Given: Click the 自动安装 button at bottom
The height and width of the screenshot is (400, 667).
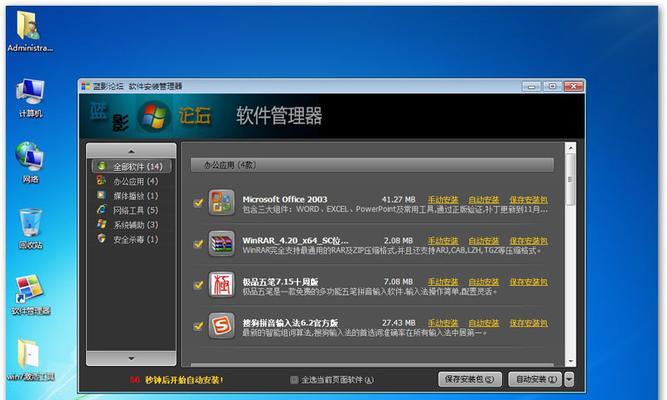Looking at the screenshot, I should coord(536,379).
